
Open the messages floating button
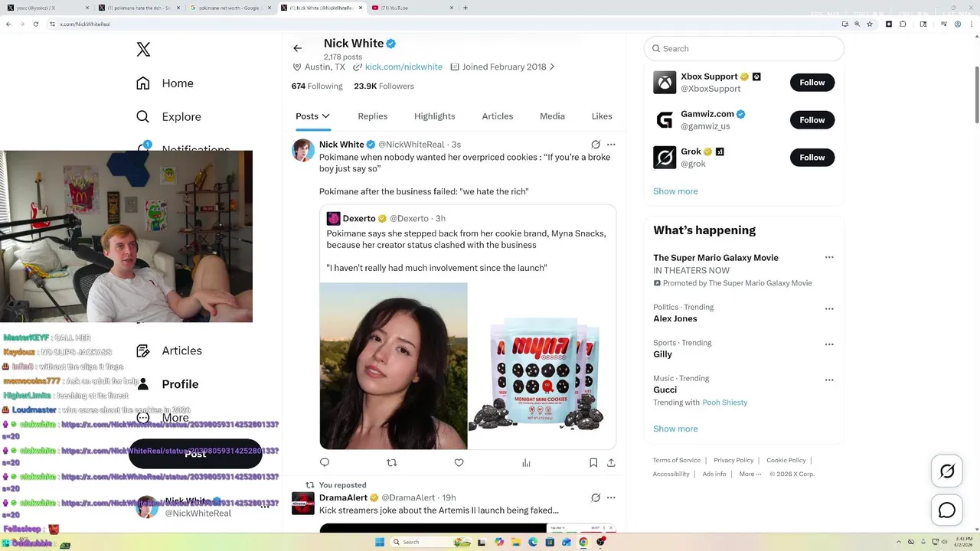(947, 510)
